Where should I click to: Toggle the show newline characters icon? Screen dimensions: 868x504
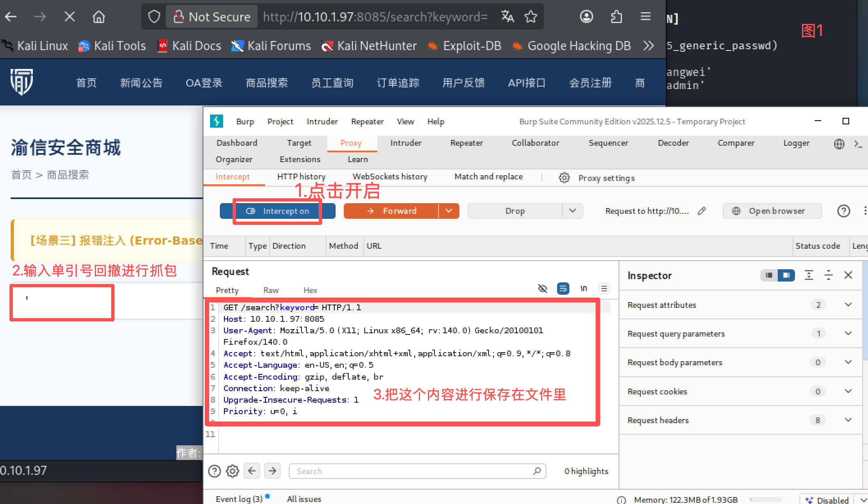[583, 289]
